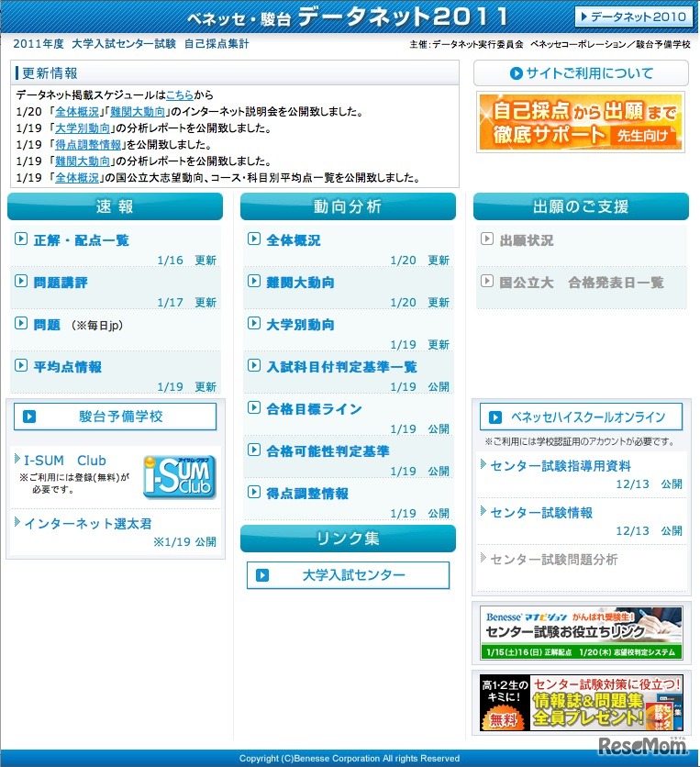Click blue square icon in 大学入試センター button
The width and height of the screenshot is (700, 767).
pos(262,575)
